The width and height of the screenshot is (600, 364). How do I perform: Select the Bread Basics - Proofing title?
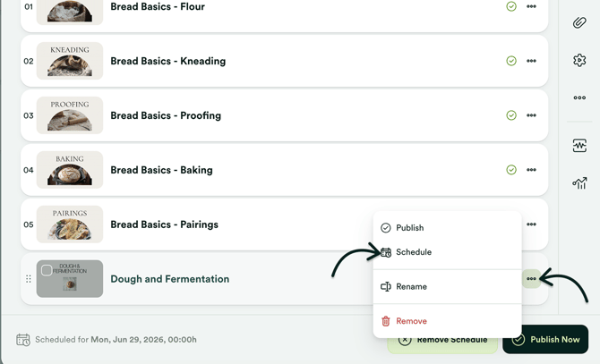[166, 115]
